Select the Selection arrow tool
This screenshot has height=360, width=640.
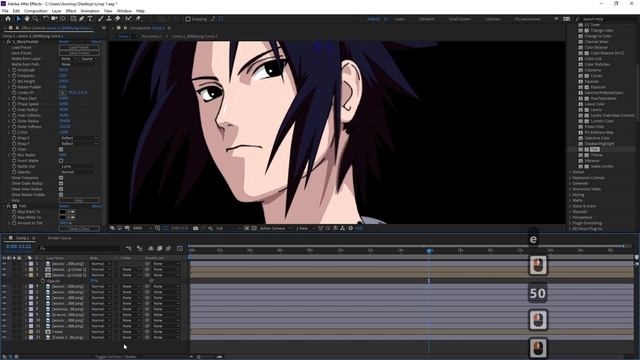[18, 19]
